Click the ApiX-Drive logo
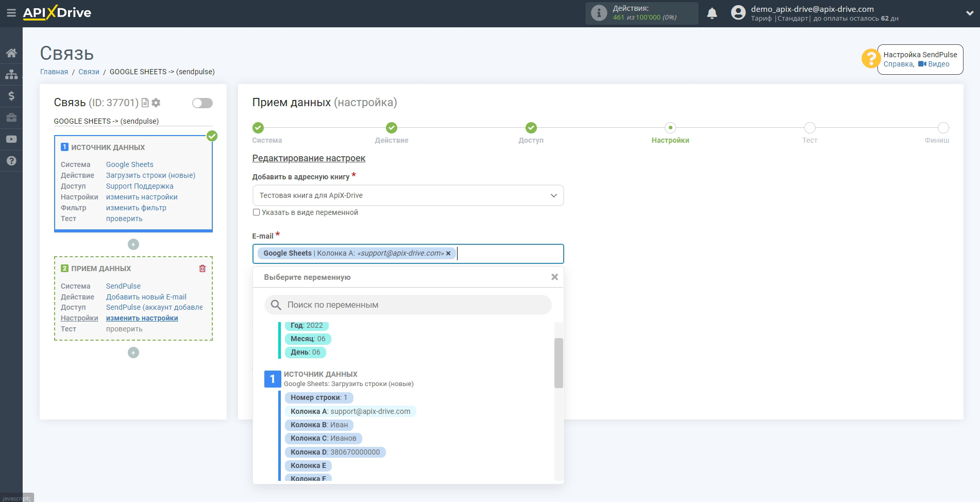 57,13
